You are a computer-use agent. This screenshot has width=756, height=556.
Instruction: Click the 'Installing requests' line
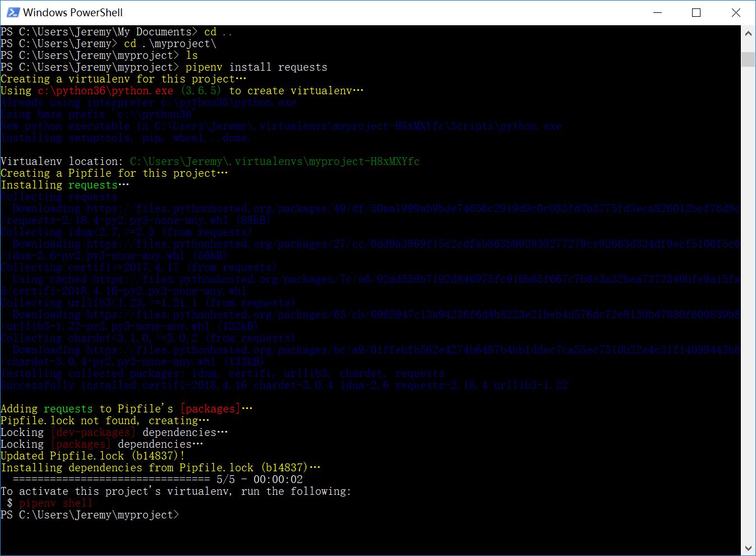click(x=65, y=185)
